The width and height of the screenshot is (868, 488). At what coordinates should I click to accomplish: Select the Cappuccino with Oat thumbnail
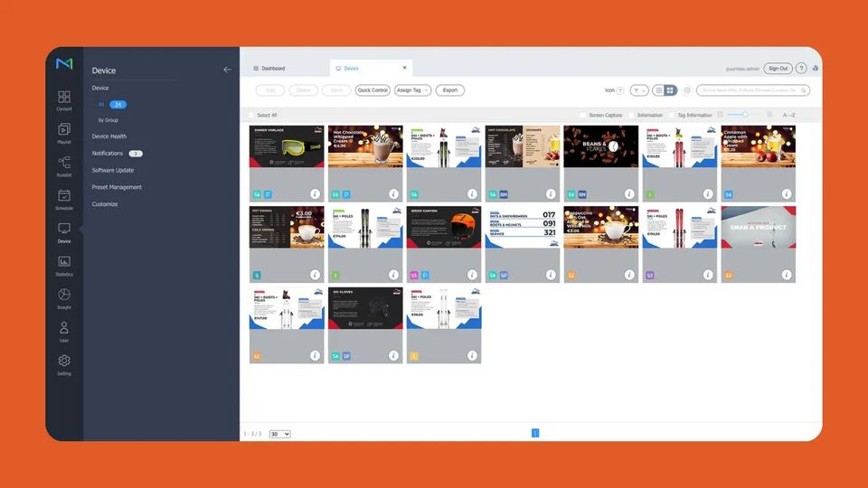[601, 227]
